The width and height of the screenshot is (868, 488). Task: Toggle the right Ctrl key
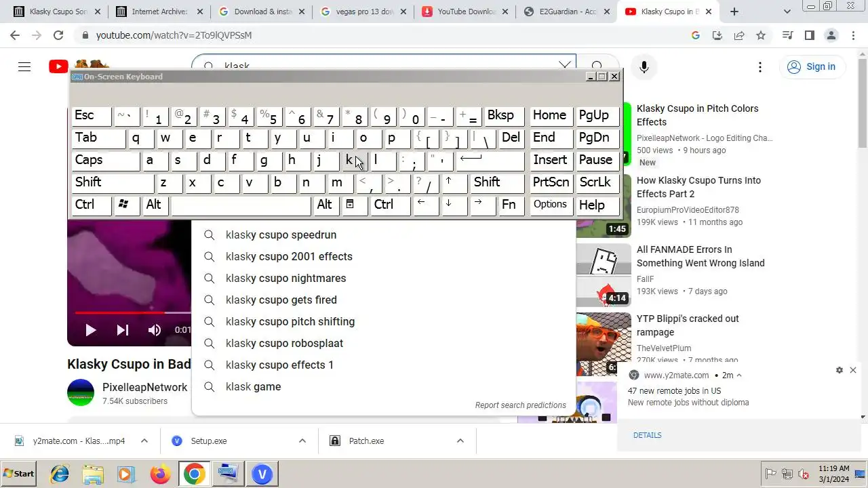(x=391, y=205)
